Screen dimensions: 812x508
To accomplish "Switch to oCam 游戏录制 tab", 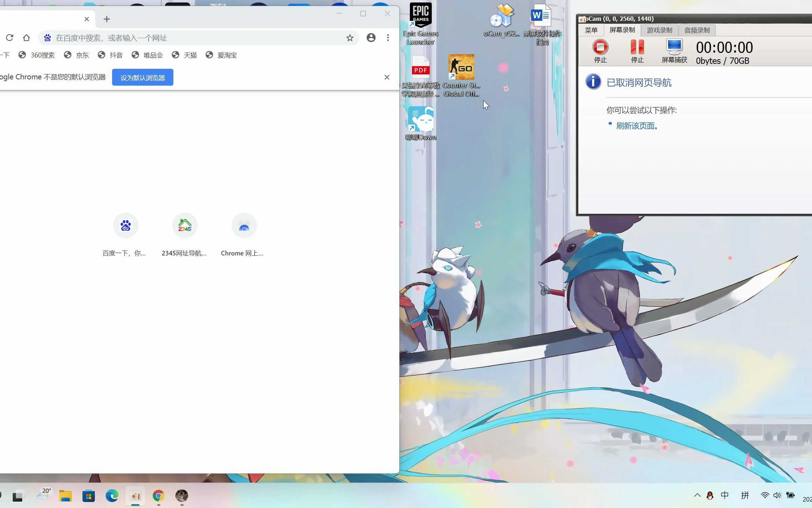I will [659, 30].
